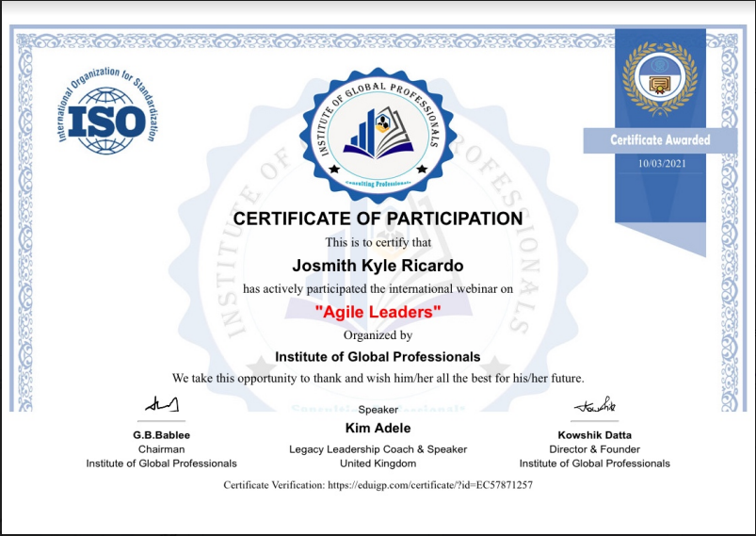
Task: Click "Institute of Global Professionals" under Director & Founder
Action: (594, 463)
